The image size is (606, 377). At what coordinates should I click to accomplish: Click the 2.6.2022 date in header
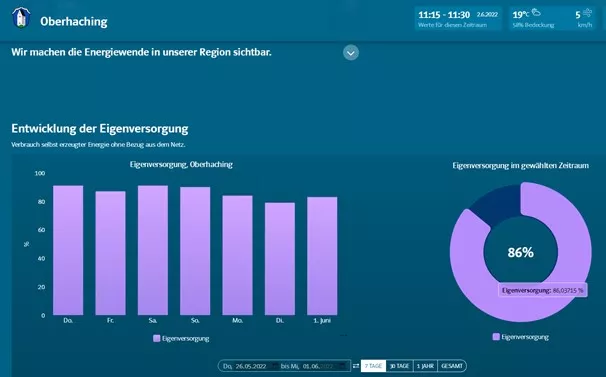click(487, 14)
